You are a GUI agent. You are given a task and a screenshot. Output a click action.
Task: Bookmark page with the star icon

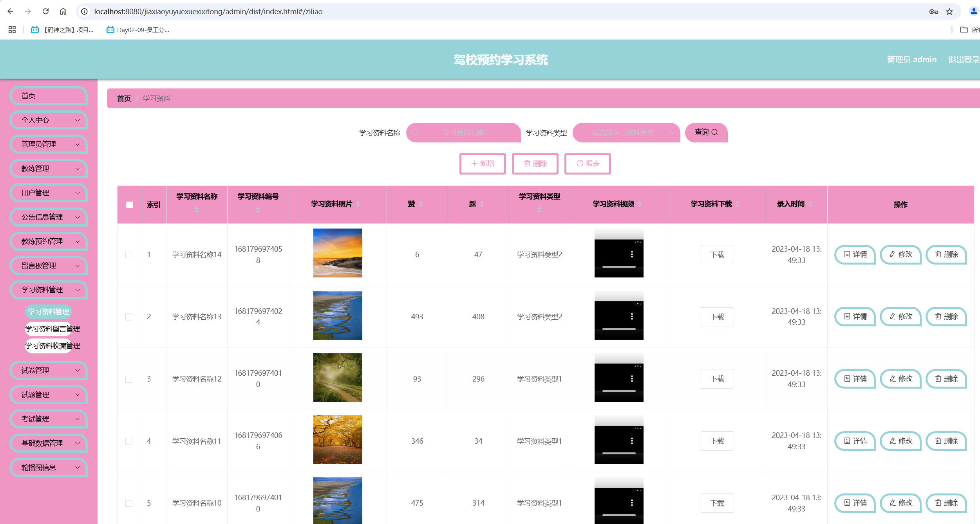coord(949,11)
